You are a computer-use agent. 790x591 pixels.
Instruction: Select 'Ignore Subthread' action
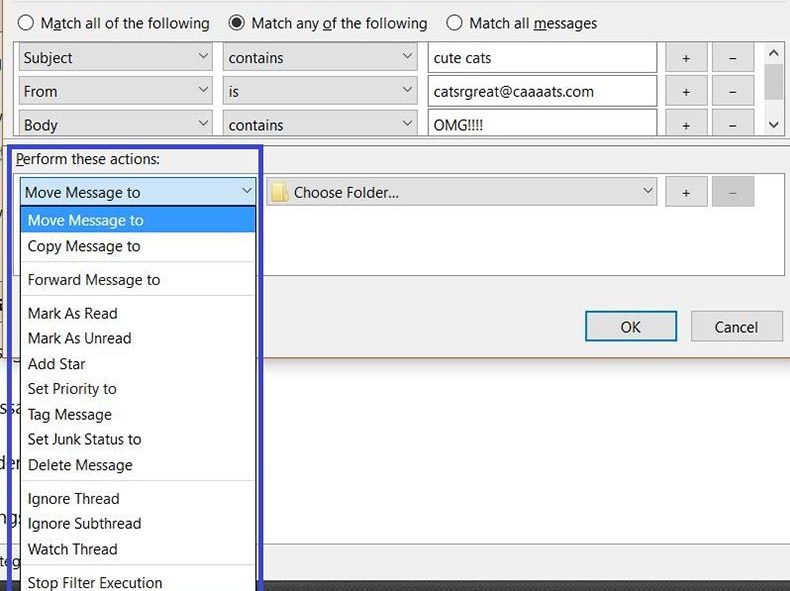tap(138, 523)
